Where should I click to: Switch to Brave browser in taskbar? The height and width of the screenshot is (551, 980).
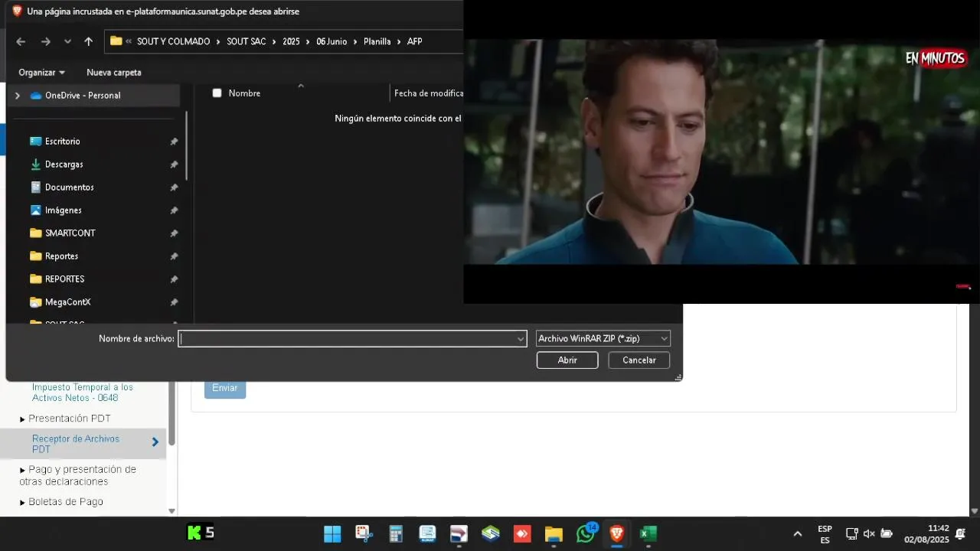[617, 533]
